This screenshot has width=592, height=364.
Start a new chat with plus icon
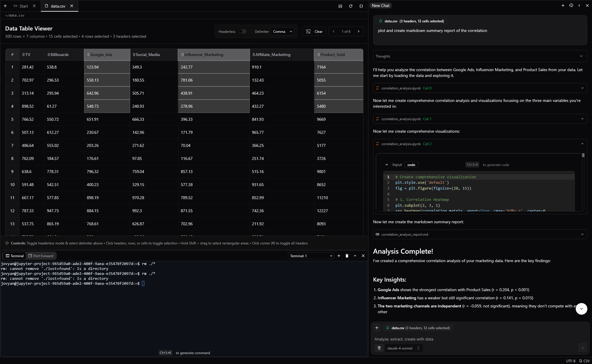tap(563, 6)
